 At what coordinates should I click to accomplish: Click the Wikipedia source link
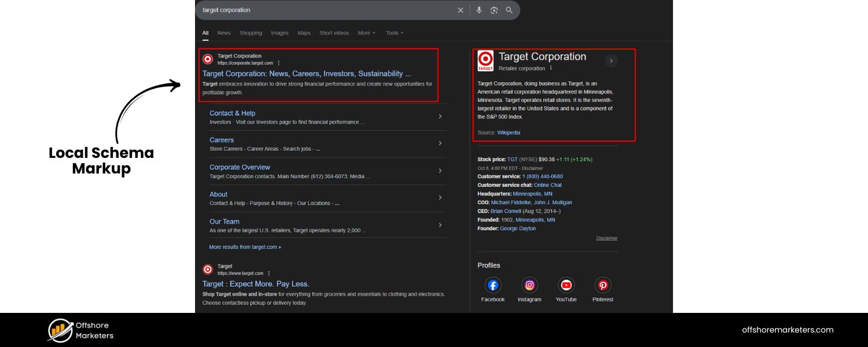tap(509, 132)
